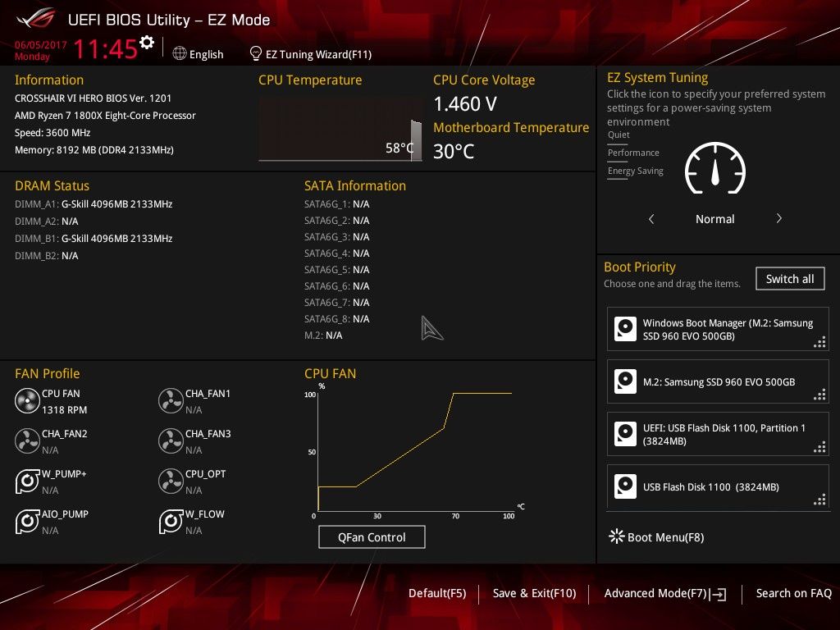
Task: Click the 11:45 clock time
Action: (106, 48)
